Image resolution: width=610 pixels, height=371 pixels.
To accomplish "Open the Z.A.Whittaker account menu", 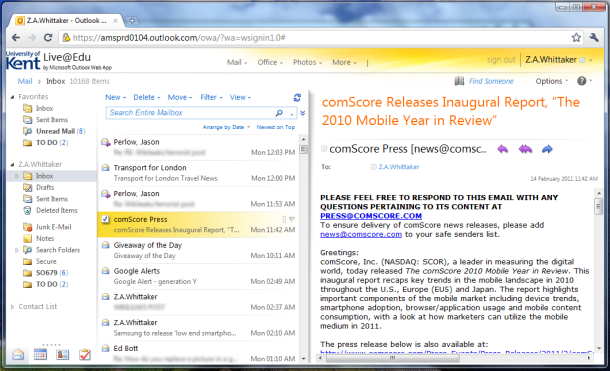I will pyautogui.click(x=559, y=60).
